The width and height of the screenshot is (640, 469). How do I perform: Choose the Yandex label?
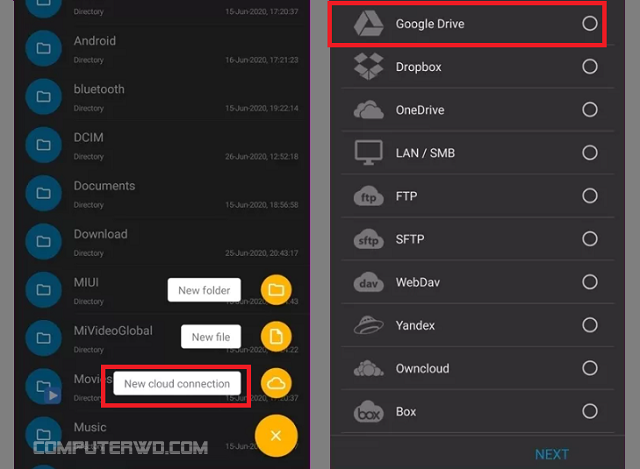[416, 325]
